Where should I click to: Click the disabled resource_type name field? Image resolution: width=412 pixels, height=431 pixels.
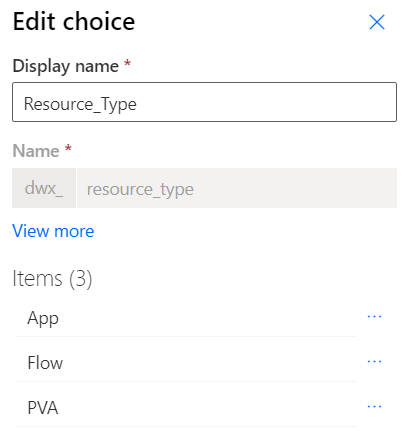pos(237,188)
